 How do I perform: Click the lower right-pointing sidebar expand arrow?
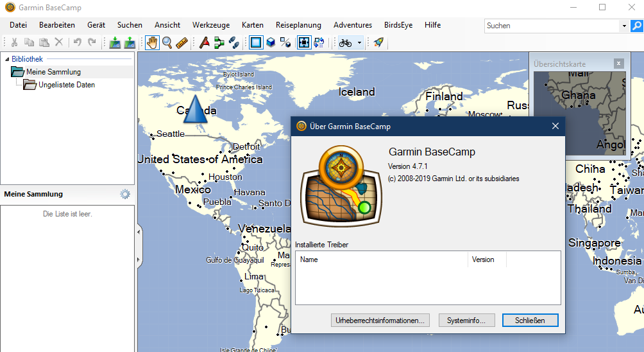pos(139,260)
